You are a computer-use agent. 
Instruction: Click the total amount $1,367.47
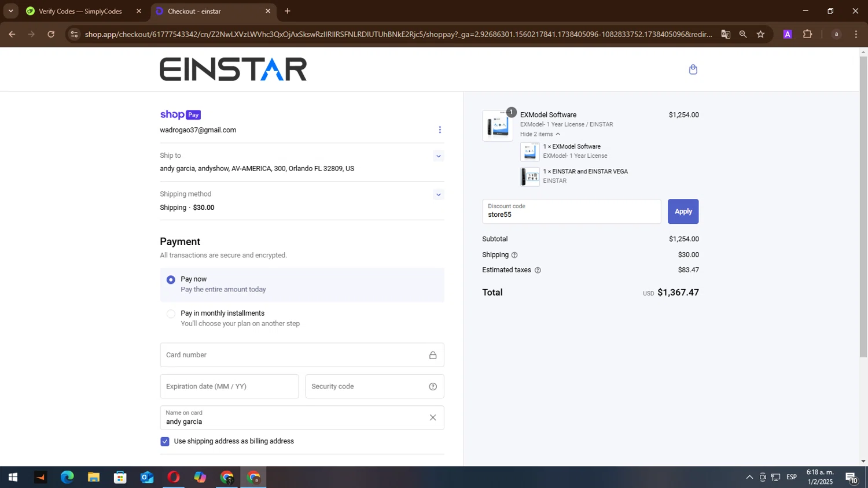(678, 293)
